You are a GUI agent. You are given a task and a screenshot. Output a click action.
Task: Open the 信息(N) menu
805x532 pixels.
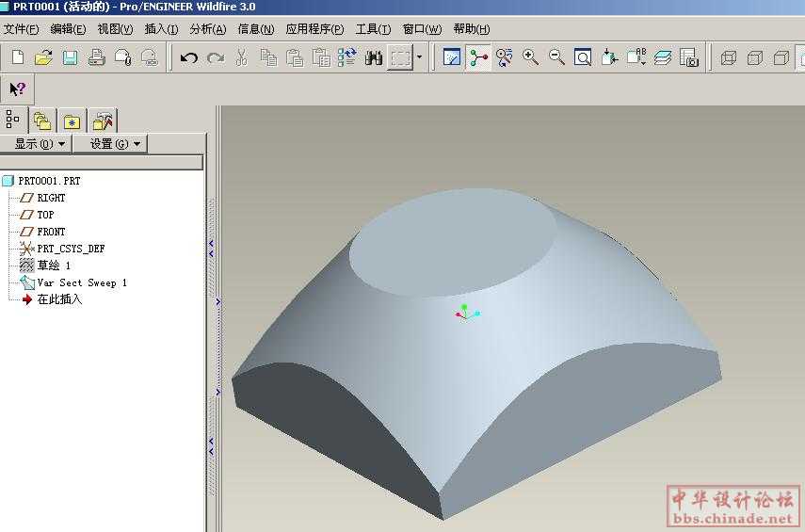point(256,29)
